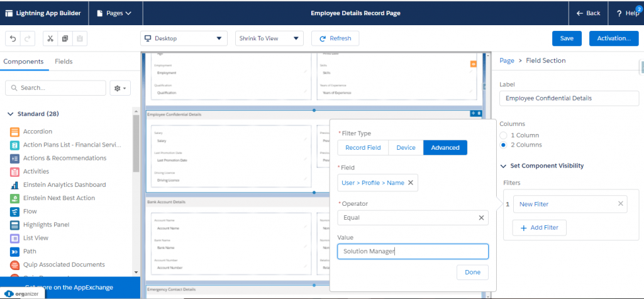644x299 pixels.
Task: Click the canvas vertical scrollbar
Action: [488, 175]
